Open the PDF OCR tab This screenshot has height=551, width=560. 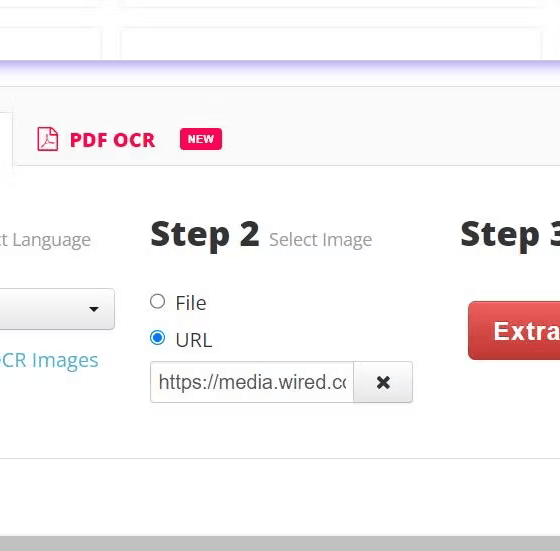(x=112, y=140)
